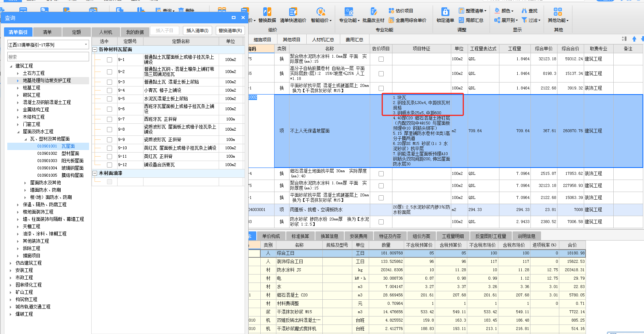Click the 展开到 expand-to tool
The width and height of the screenshot is (644, 334).
tap(506, 20)
